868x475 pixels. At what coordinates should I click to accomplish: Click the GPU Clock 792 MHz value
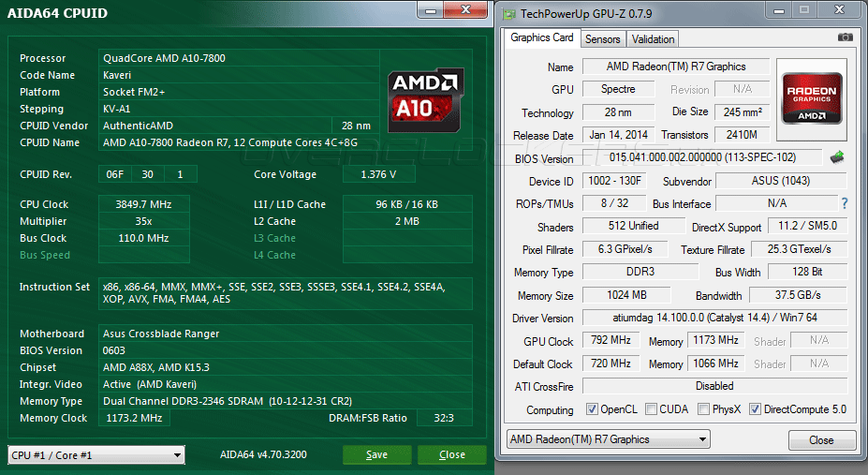(611, 340)
